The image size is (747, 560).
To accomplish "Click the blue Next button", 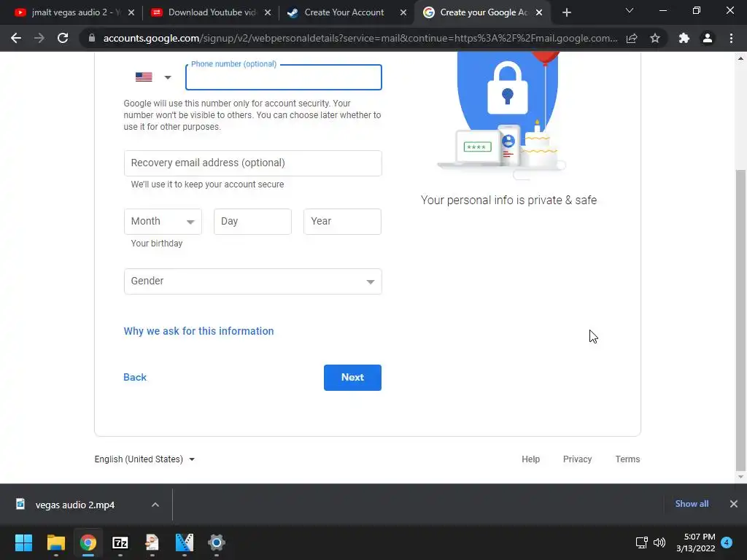I will (x=352, y=378).
